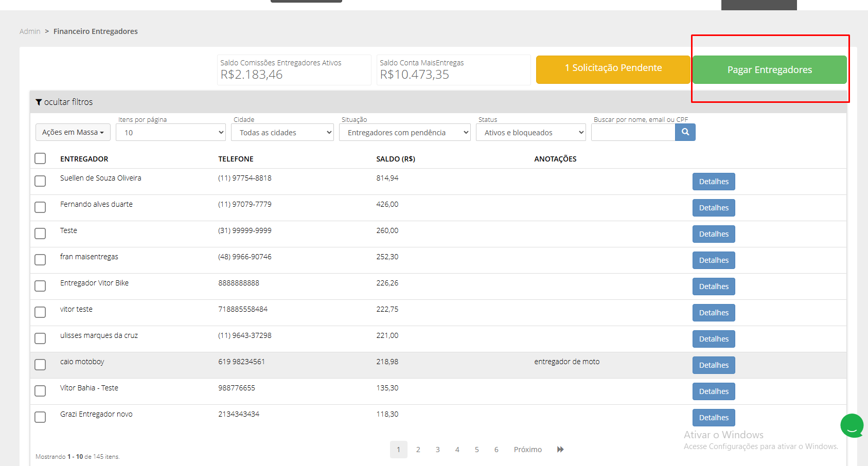This screenshot has width=868, height=466.
Task: Click the SALDO (R$) column header
Action: click(396, 159)
